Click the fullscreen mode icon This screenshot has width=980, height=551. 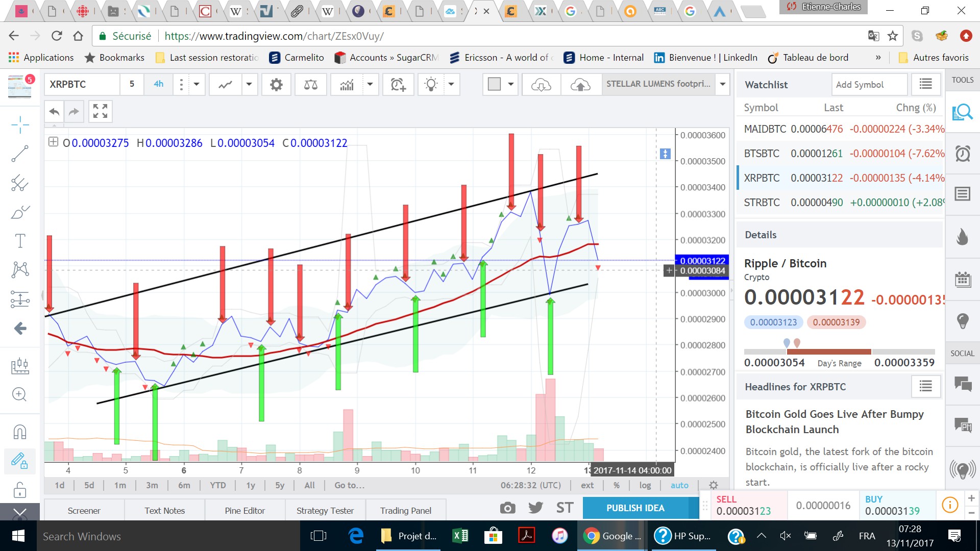[100, 111]
